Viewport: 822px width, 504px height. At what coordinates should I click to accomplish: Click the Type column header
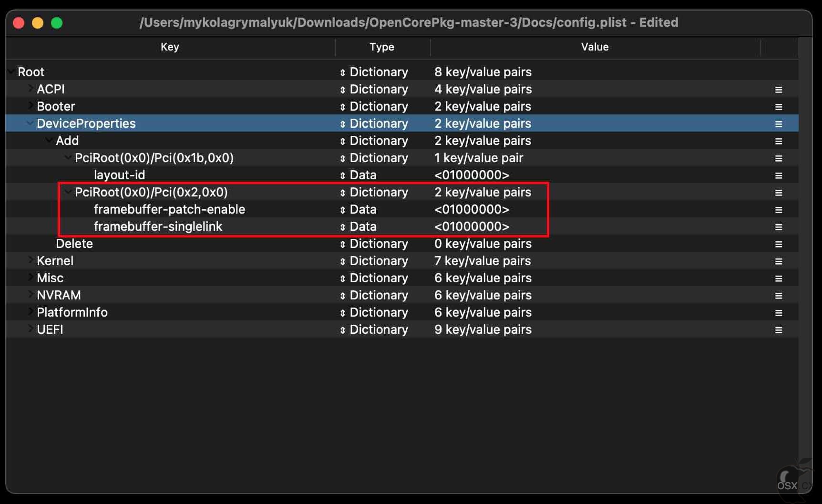(382, 47)
